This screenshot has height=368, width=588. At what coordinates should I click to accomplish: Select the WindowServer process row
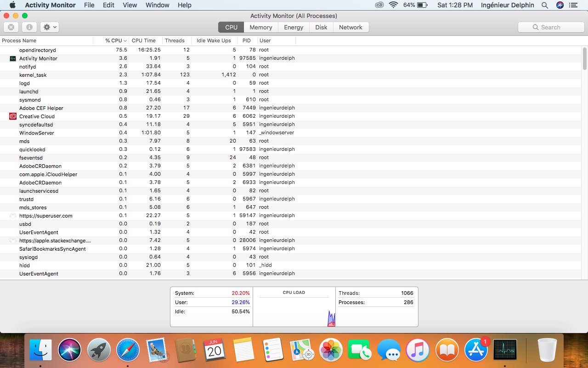point(291,132)
